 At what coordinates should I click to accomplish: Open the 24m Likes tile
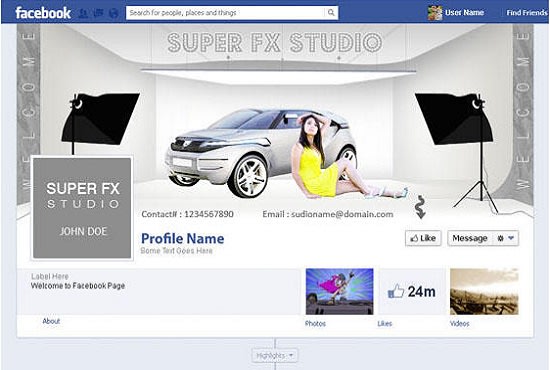point(412,291)
